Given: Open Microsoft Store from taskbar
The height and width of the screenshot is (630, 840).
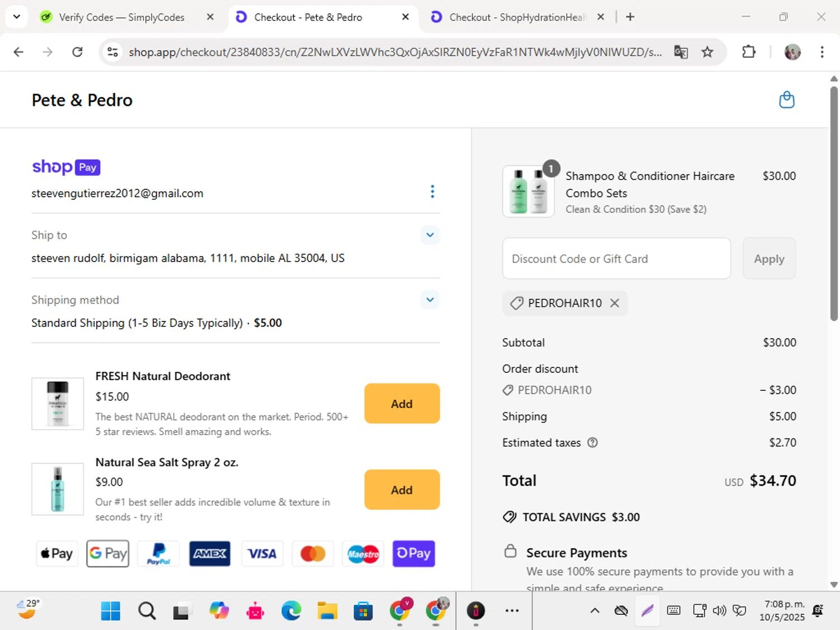Looking at the screenshot, I should (363, 611).
